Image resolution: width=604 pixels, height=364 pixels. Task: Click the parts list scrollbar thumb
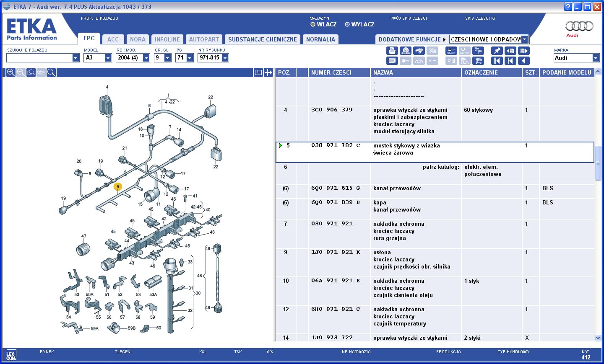click(598, 163)
